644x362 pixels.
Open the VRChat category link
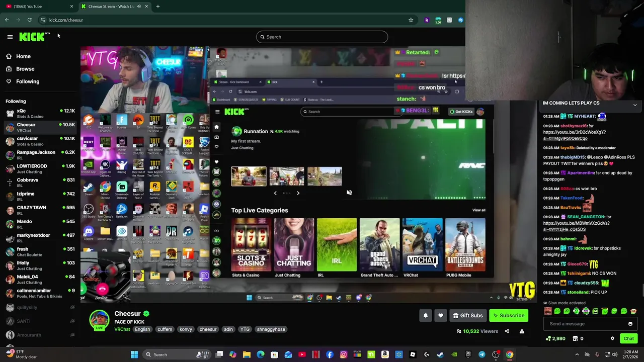[122, 329]
